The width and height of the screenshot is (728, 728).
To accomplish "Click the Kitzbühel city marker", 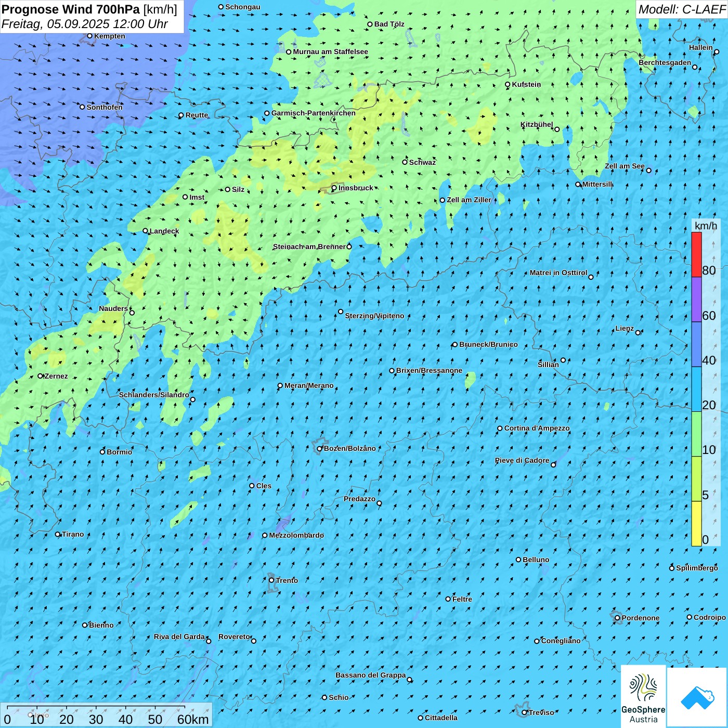I will tap(557, 129).
